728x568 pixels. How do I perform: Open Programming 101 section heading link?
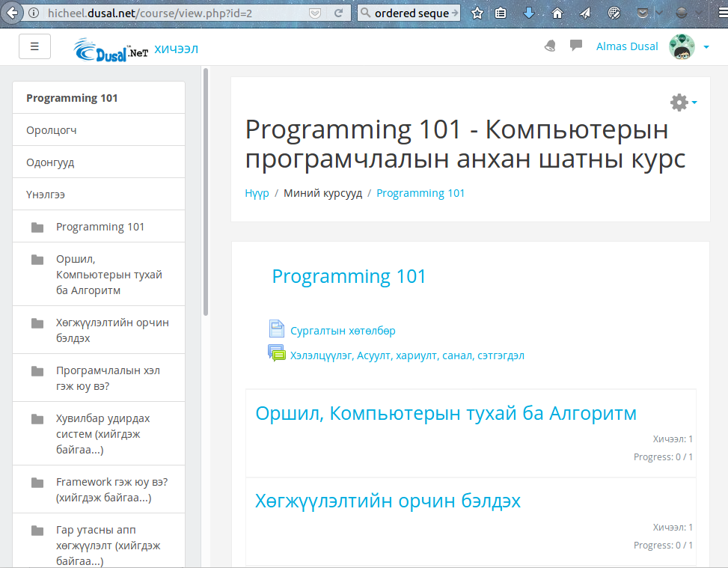[x=349, y=276]
